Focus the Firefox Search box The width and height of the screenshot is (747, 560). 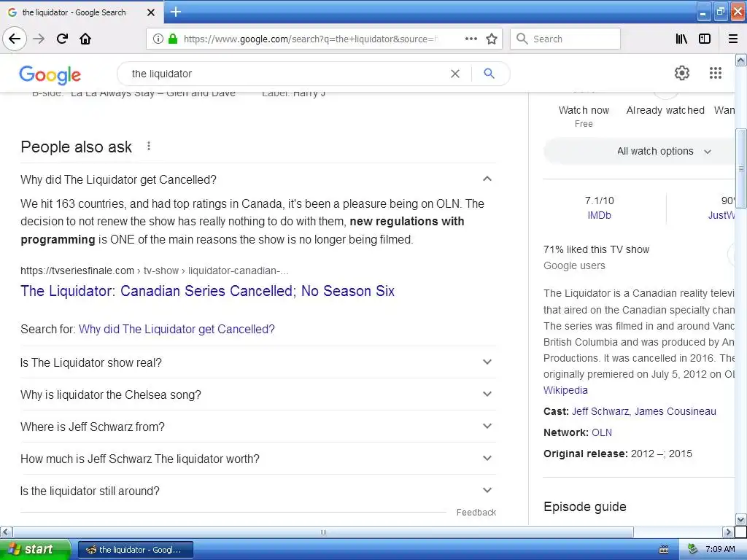[565, 39]
